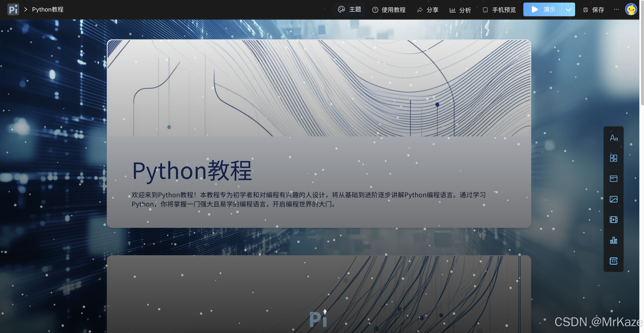Image resolution: width=644 pixels, height=333 pixels.
Task: Click the Pi logo in header
Action: pos(13,9)
